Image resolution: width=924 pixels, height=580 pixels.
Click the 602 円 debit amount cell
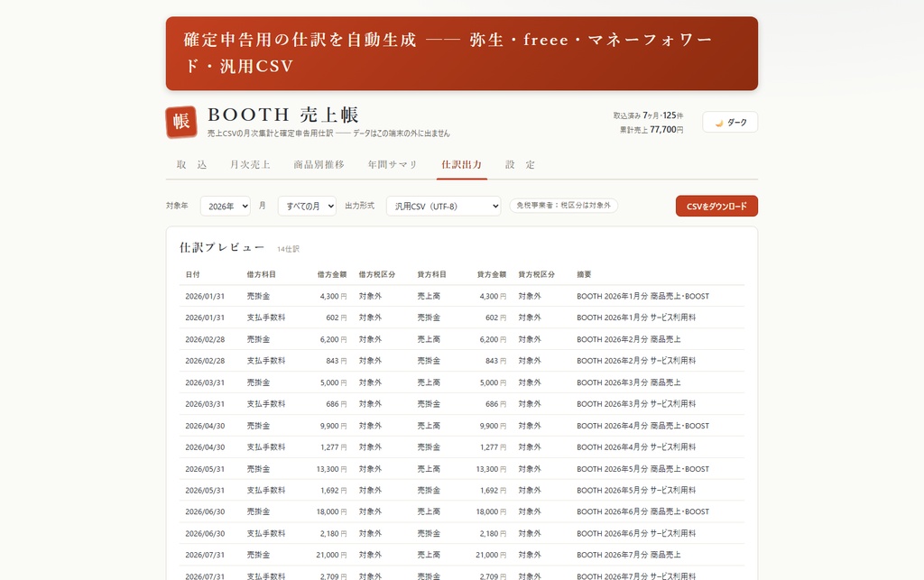(336, 318)
